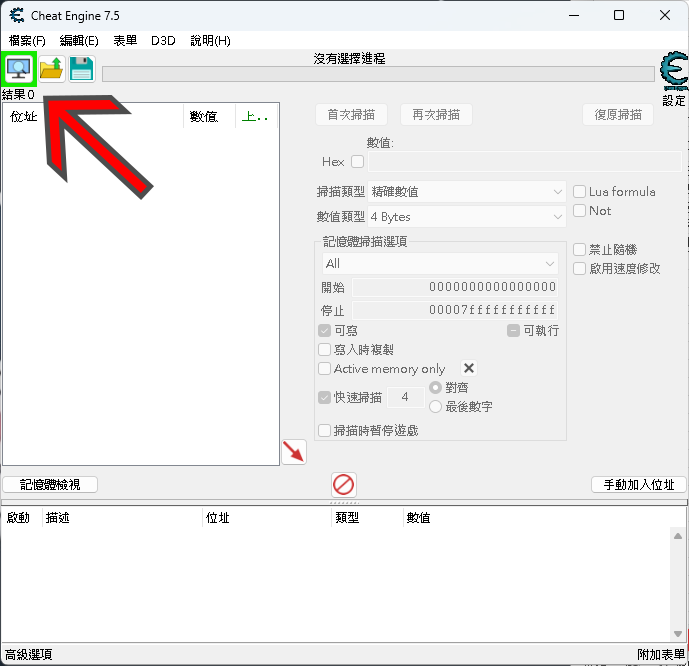Open 表單 menu
The width and height of the screenshot is (689, 666).
[125, 41]
